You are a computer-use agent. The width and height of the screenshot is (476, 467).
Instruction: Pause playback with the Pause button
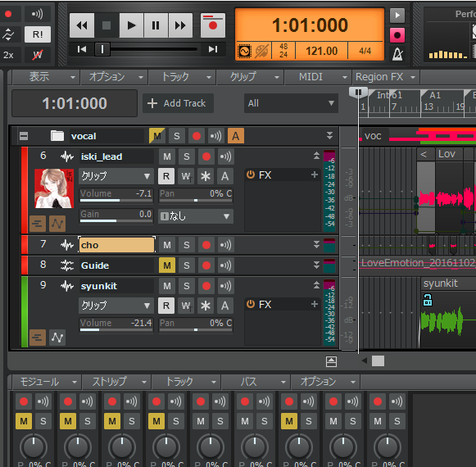[x=156, y=25]
